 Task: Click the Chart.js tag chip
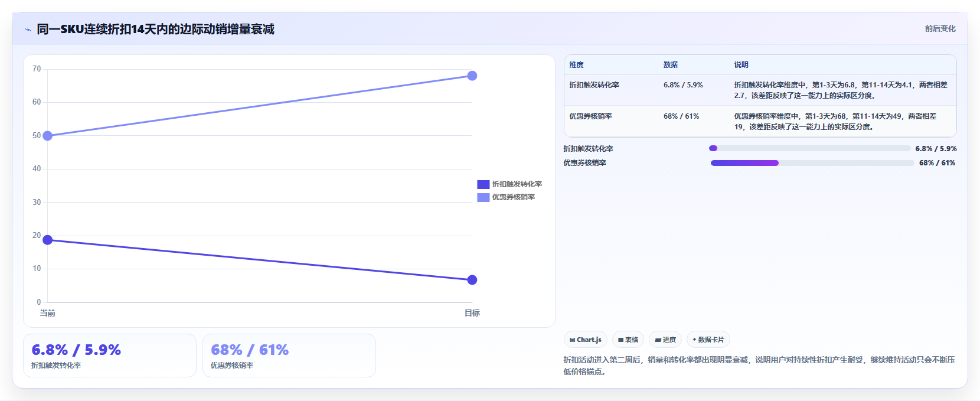click(x=586, y=340)
